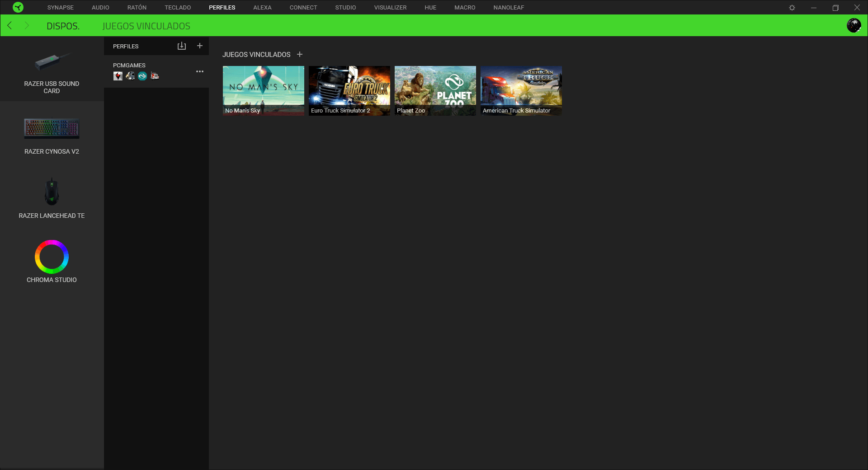This screenshot has height=470, width=868.
Task: Select the Perfiles tab
Action: coord(222,8)
